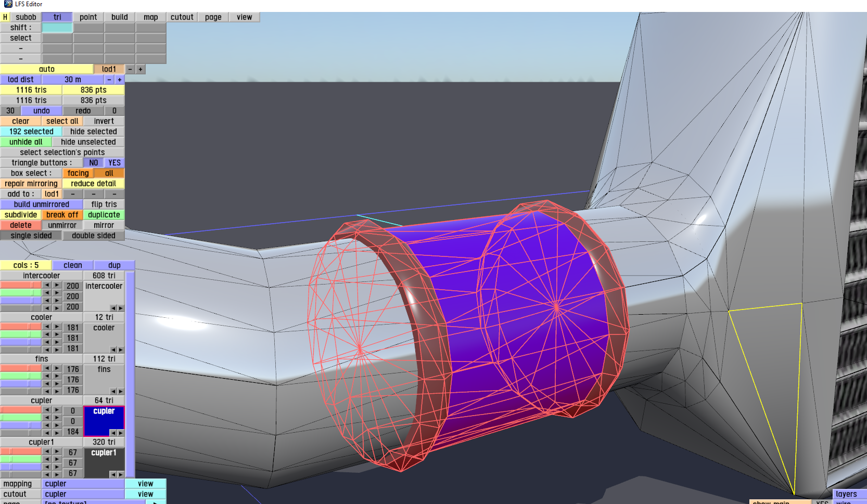
Task: Click left arrow on cooler green slider
Action: (47, 334)
